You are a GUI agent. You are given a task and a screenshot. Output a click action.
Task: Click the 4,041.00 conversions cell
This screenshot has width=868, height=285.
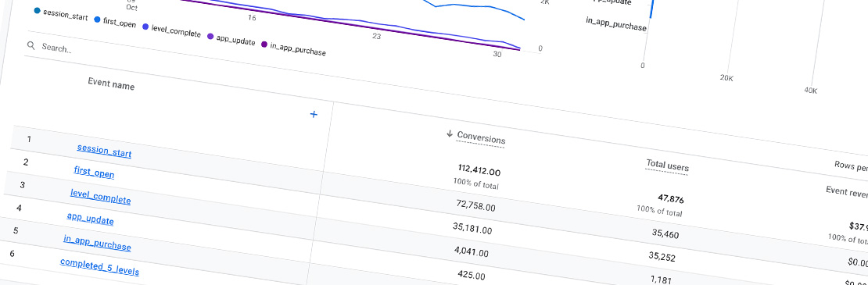click(471, 251)
